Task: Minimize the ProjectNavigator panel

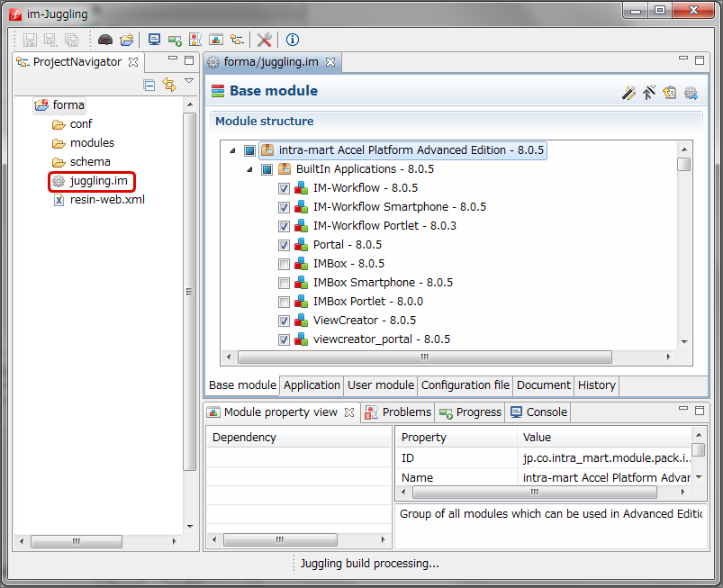Action: tap(173, 59)
